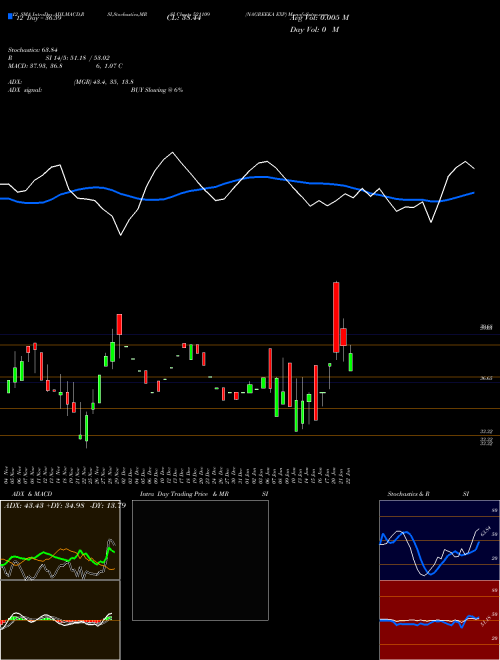Click the 'CL: 38.44' closing price text
Viewport: 500px width, 660px height.
[183, 18]
